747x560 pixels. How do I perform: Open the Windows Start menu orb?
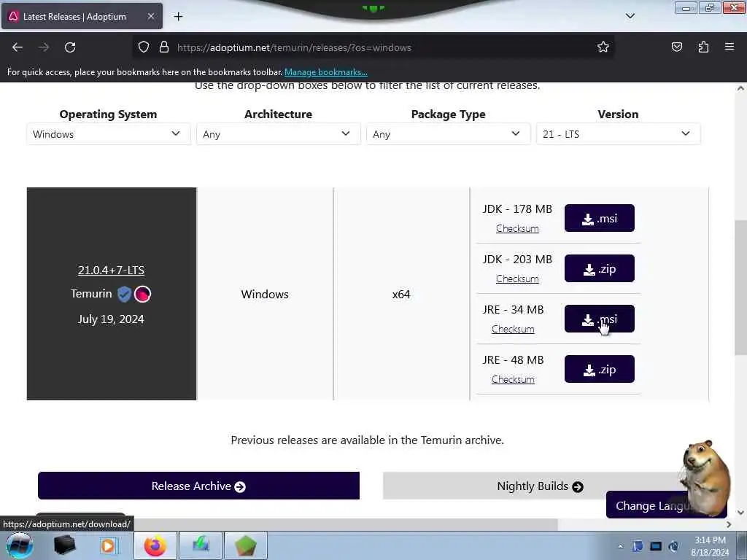[x=20, y=545]
